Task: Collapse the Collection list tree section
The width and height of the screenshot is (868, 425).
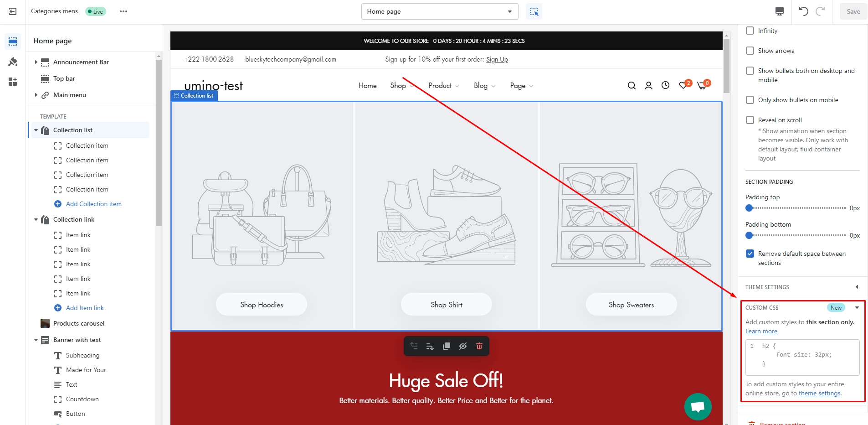Action: pos(36,130)
